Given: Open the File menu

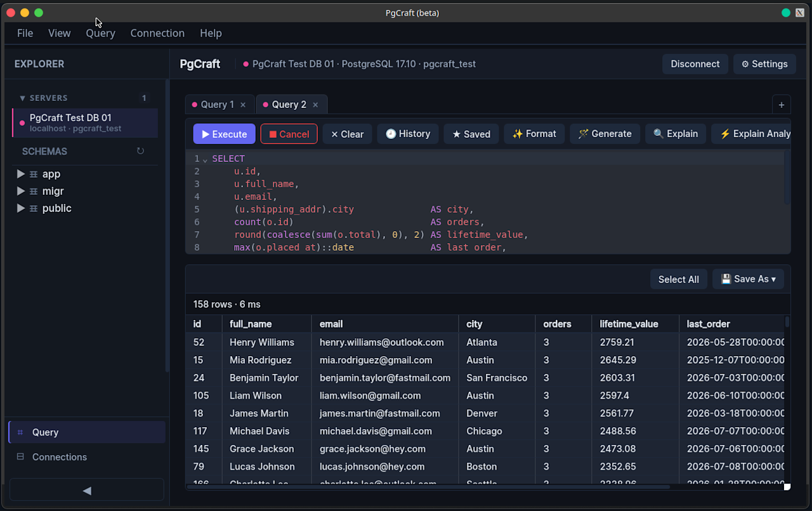Looking at the screenshot, I should pyautogui.click(x=25, y=33).
